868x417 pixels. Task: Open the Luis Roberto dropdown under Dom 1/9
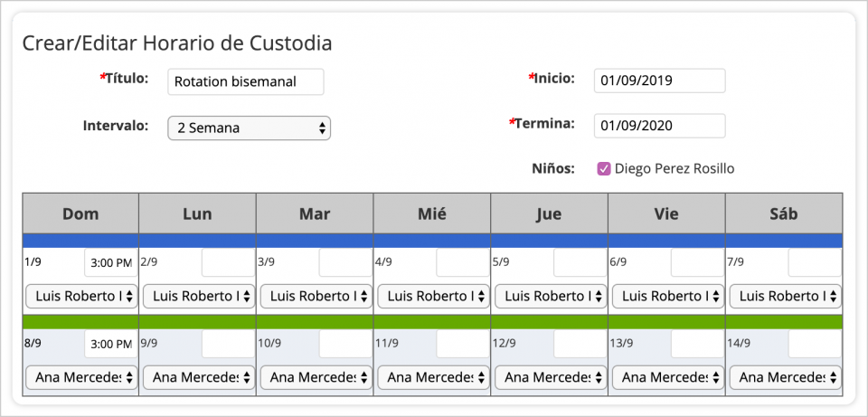81,297
